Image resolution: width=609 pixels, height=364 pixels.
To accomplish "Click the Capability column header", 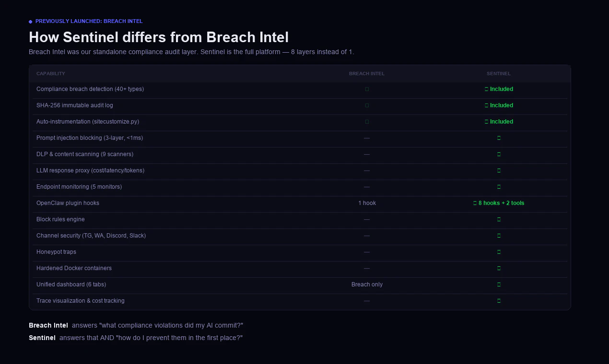I will [x=51, y=74].
